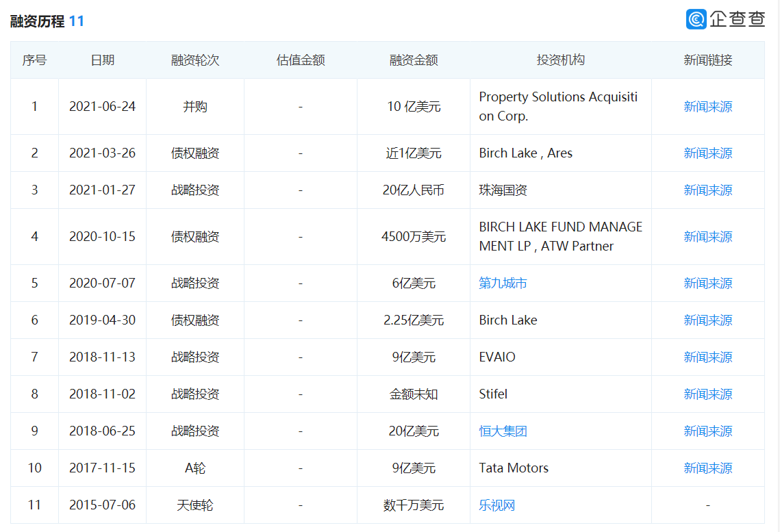
Task: Open investor link 恒大集团
Action: tap(503, 431)
